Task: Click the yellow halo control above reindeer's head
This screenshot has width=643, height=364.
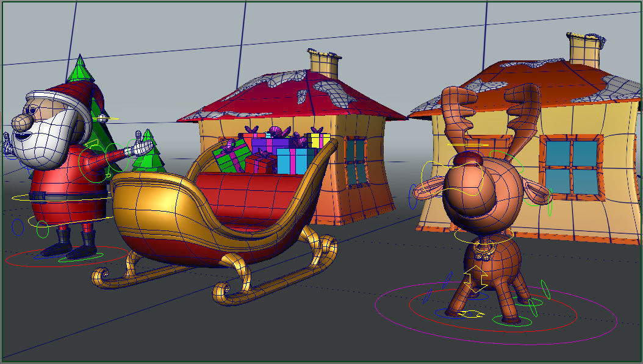Action: point(469,145)
